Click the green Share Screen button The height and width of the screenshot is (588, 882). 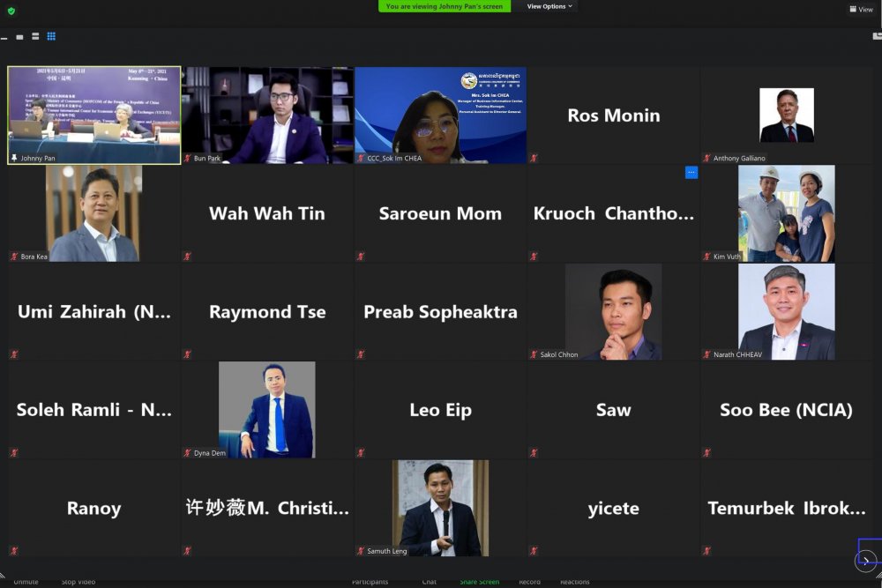tap(479, 582)
